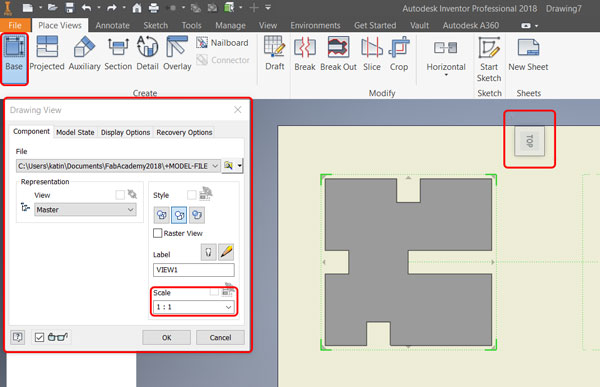Expand the New file dropdown arrow
The width and height of the screenshot is (600, 387).
[40, 7]
